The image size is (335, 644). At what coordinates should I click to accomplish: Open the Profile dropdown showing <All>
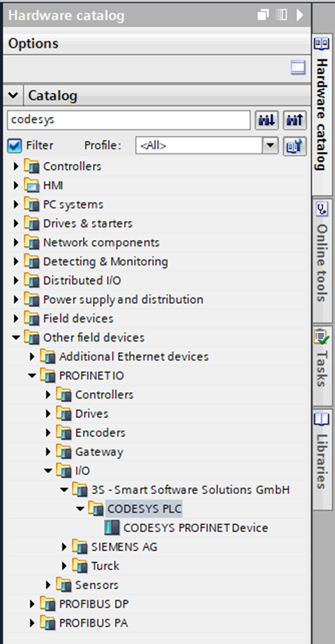[x=207, y=146]
